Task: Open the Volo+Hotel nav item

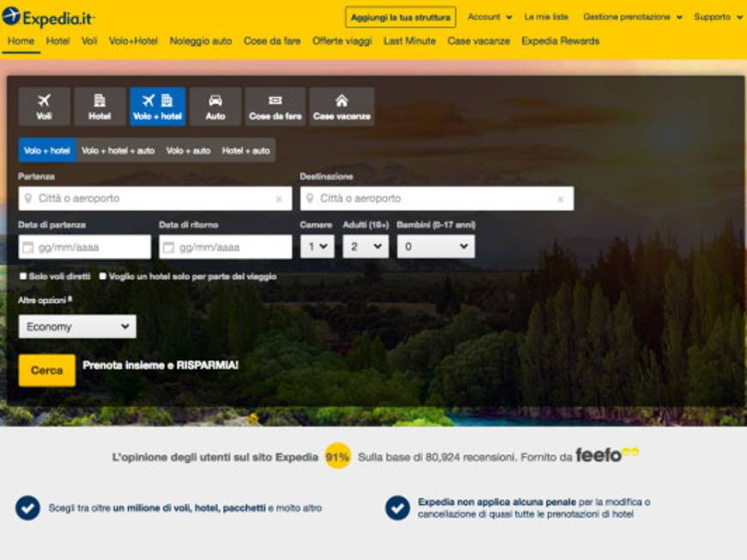Action: [x=133, y=41]
